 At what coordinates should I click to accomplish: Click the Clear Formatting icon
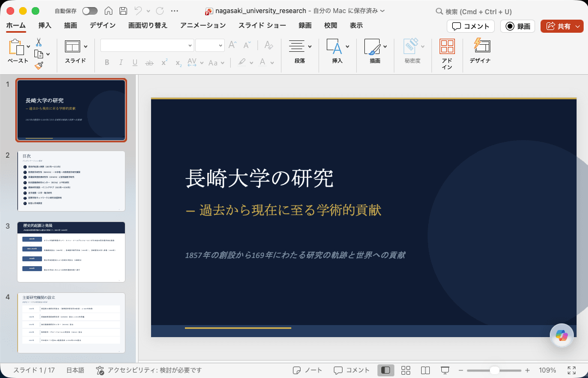point(268,45)
